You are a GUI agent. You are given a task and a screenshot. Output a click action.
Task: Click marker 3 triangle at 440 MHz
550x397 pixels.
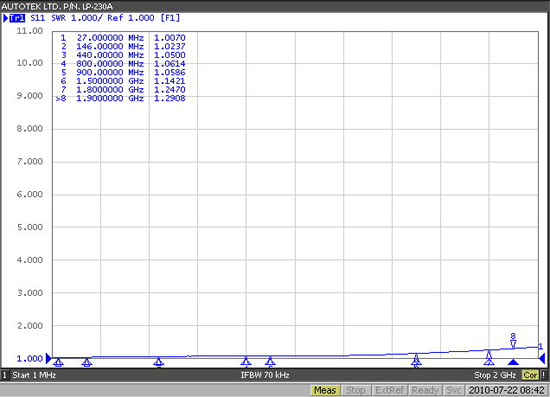pos(159,362)
